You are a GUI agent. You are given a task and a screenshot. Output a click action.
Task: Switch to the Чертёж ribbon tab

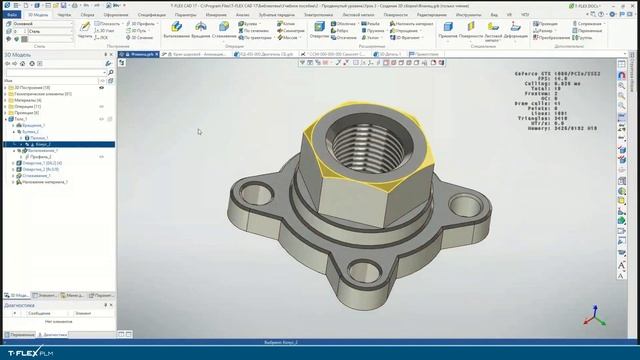pos(64,15)
